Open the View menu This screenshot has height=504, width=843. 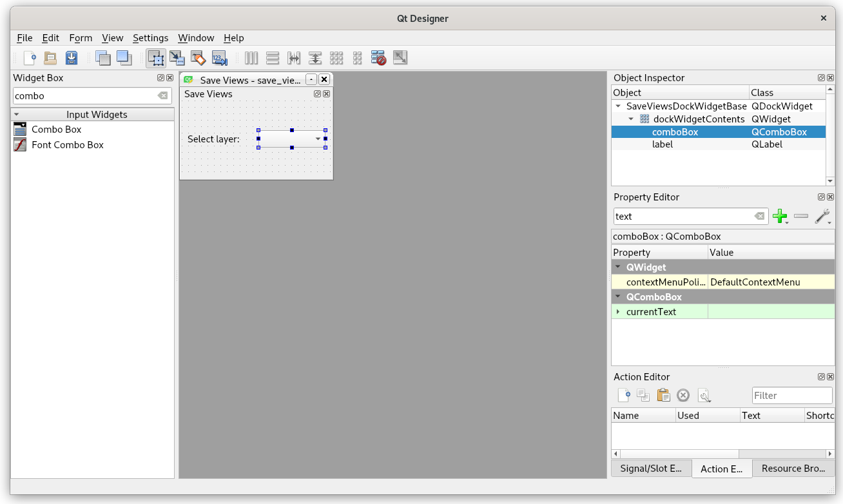tap(113, 38)
